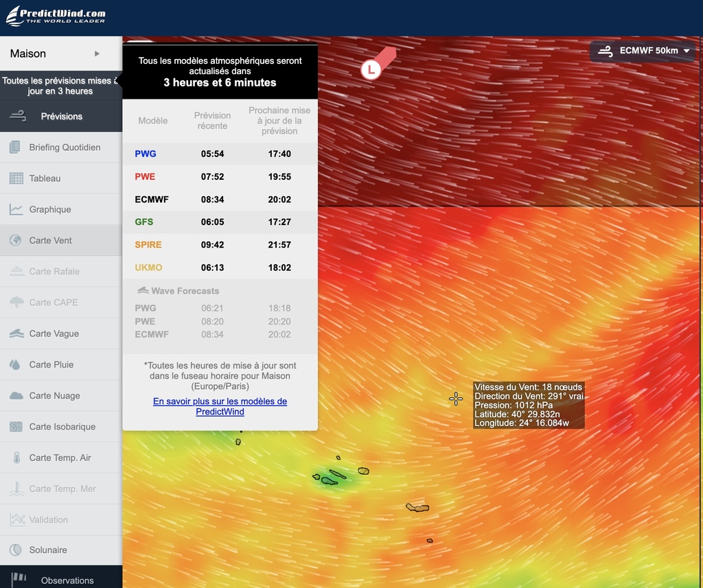Open the Prévisions section
703x588 pixels.
tap(61, 116)
